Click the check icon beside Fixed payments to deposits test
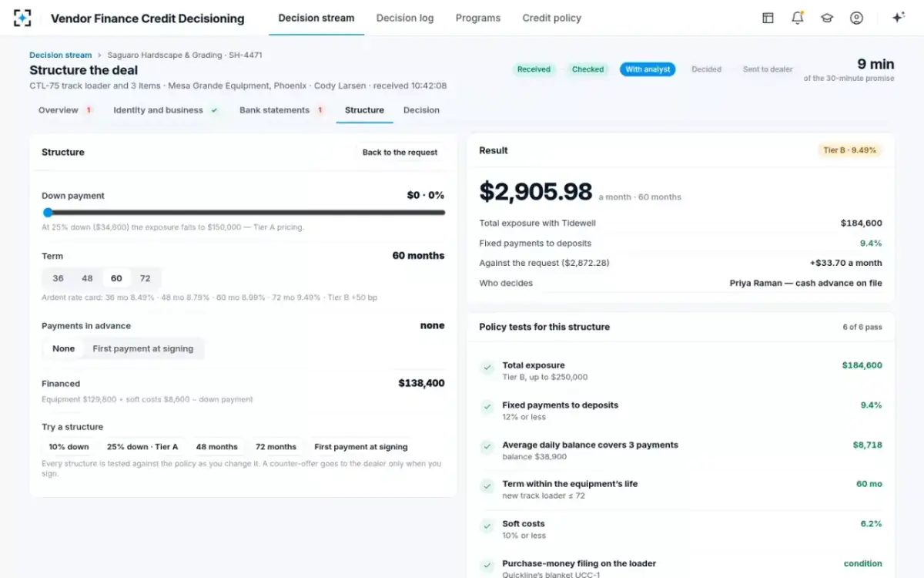924x578 pixels. (x=487, y=406)
